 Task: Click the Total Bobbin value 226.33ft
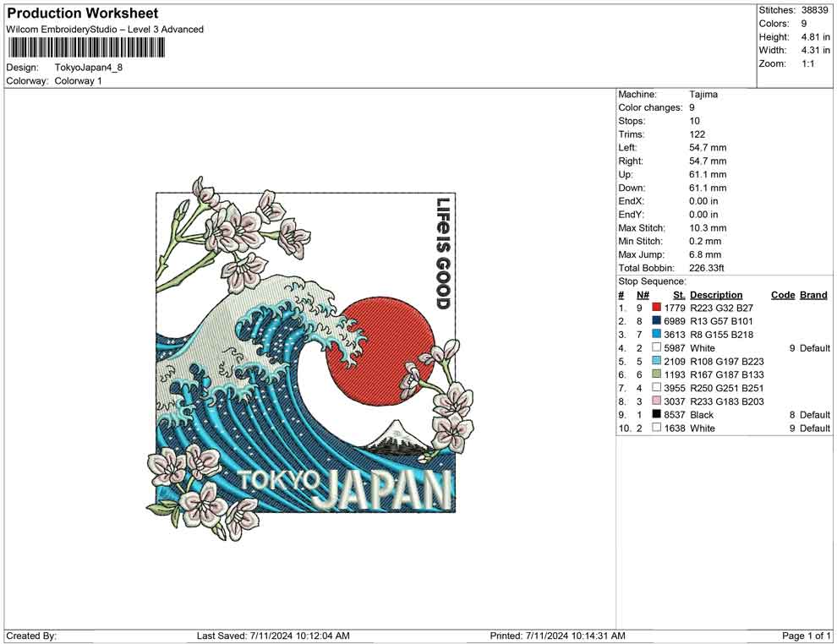[707, 268]
